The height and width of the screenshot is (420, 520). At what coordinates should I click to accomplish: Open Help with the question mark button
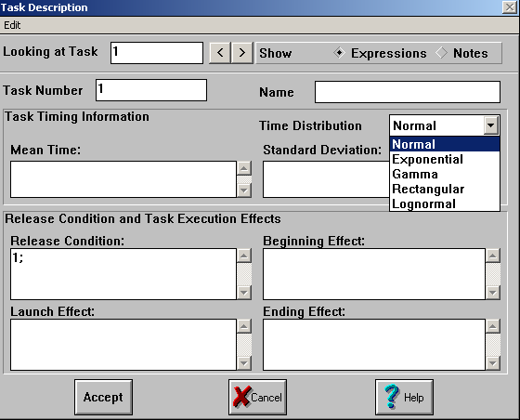click(x=404, y=397)
